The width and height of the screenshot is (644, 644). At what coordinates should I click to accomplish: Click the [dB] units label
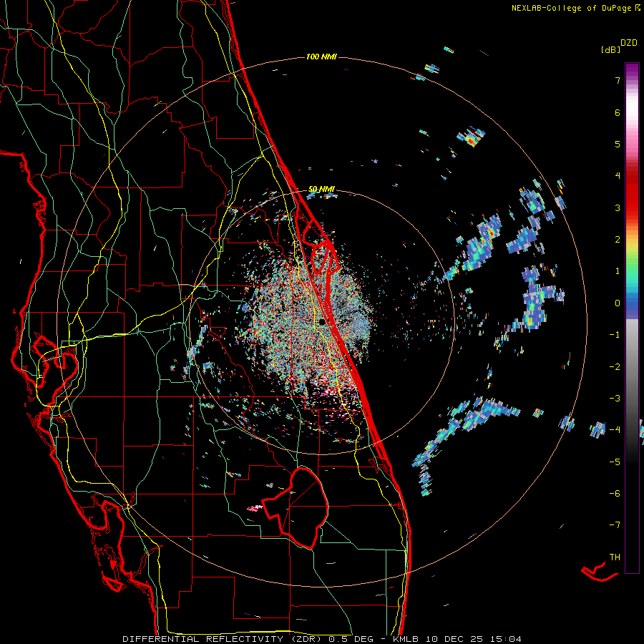click(x=610, y=49)
